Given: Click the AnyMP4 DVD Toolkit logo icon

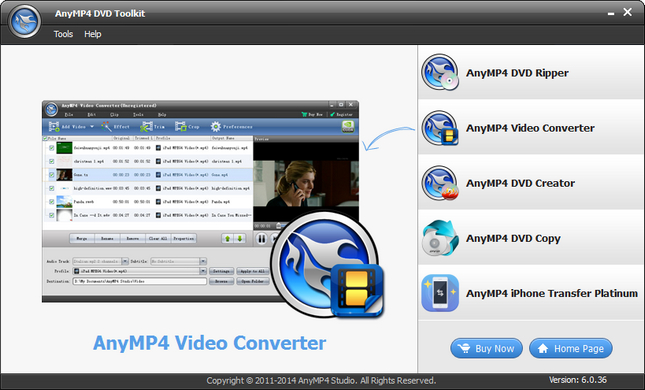Looking at the screenshot, I should pos(24,21).
